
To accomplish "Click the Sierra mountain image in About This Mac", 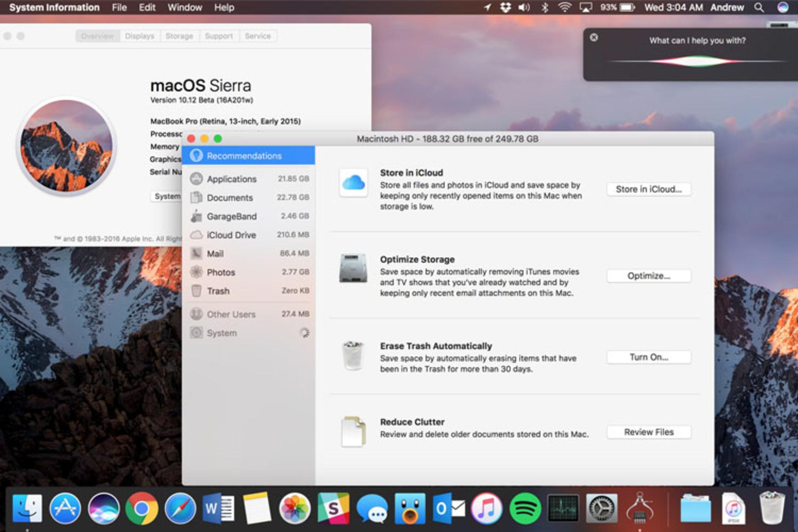I will pos(66,146).
